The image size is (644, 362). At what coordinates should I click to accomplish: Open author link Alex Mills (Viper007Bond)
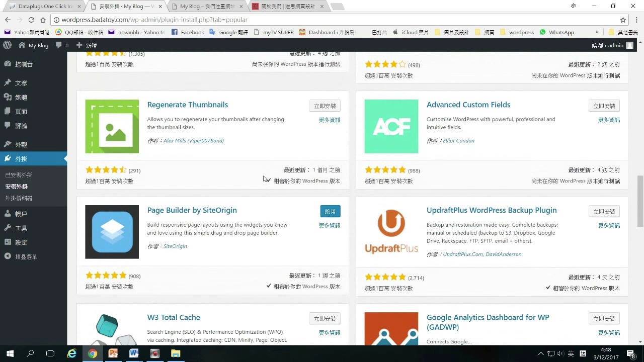click(x=194, y=141)
